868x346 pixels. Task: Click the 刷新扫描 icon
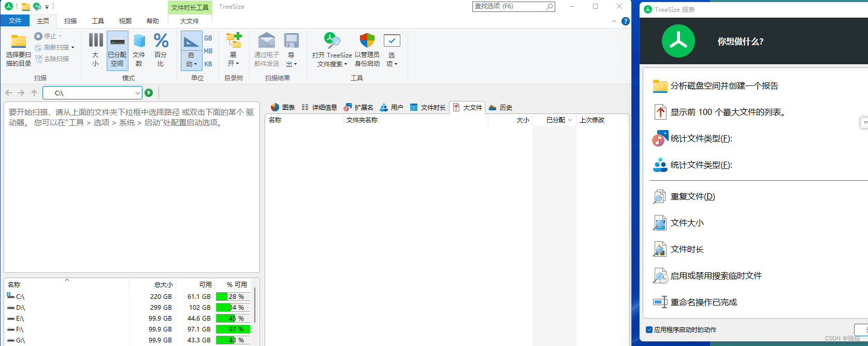[x=38, y=48]
